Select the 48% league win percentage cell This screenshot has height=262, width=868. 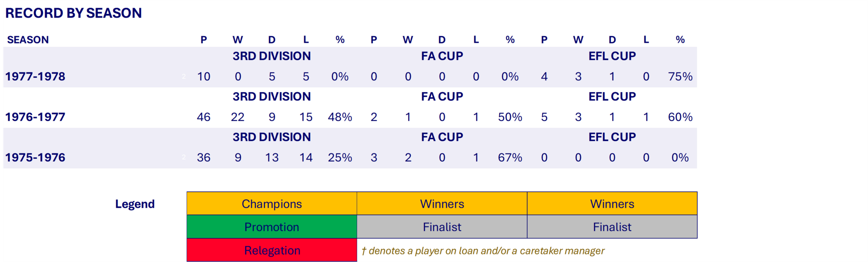(x=340, y=117)
